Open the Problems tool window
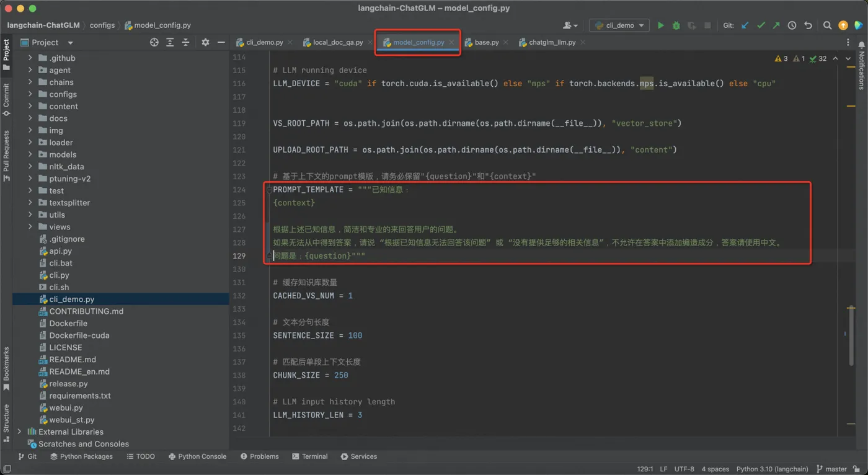868x475 pixels. point(259,456)
